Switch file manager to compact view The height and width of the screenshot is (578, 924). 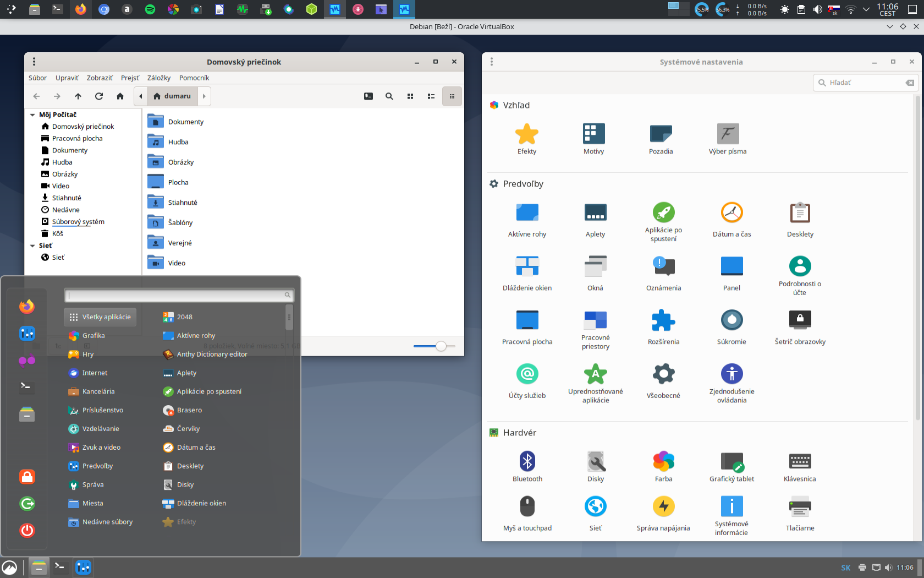click(x=452, y=96)
